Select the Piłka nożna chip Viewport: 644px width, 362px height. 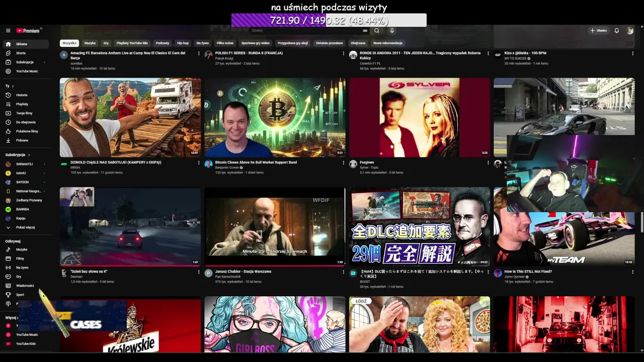tap(225, 43)
